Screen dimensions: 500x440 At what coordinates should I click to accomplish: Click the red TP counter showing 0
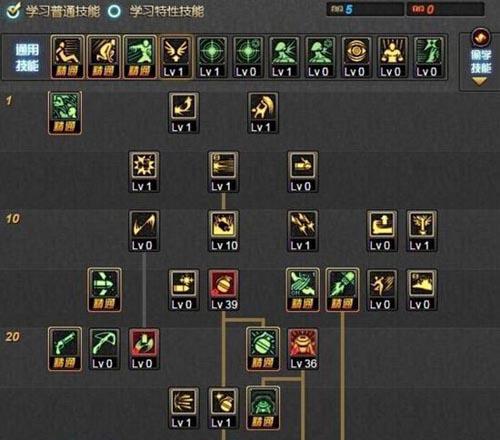[445, 9]
